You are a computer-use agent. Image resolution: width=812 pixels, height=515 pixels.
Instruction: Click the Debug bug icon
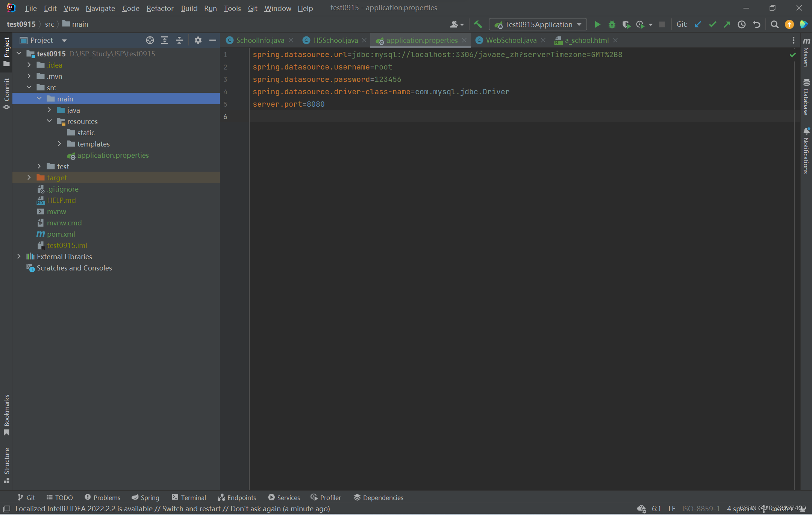612,24
